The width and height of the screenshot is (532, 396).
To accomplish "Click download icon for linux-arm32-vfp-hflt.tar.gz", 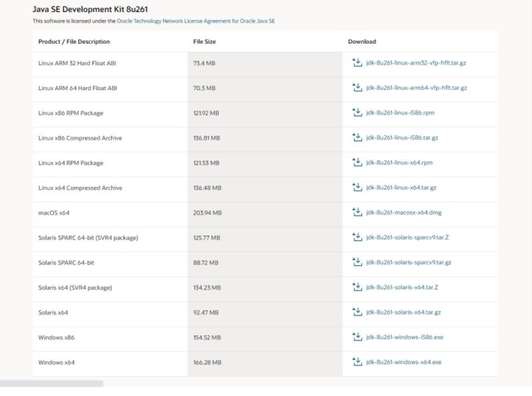I will pyautogui.click(x=358, y=63).
